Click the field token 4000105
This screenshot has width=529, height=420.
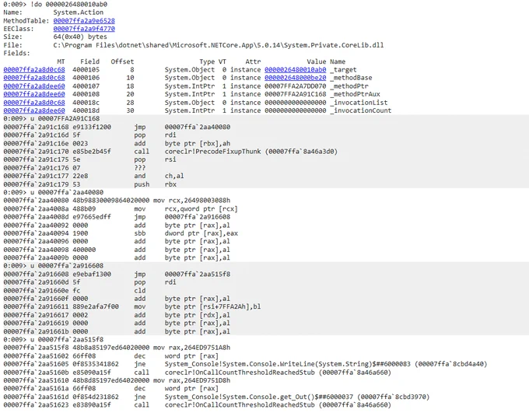pos(86,70)
